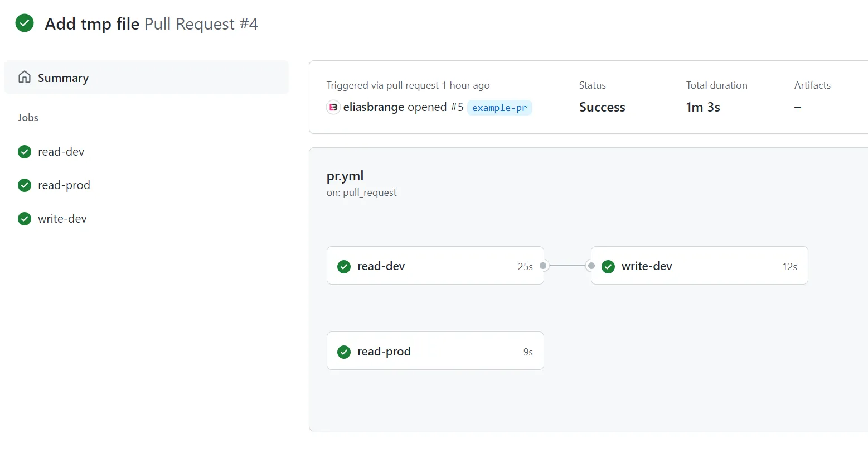The width and height of the screenshot is (868, 452).
Task: Click the green check icon on the read-prod card
Action: 344,352
